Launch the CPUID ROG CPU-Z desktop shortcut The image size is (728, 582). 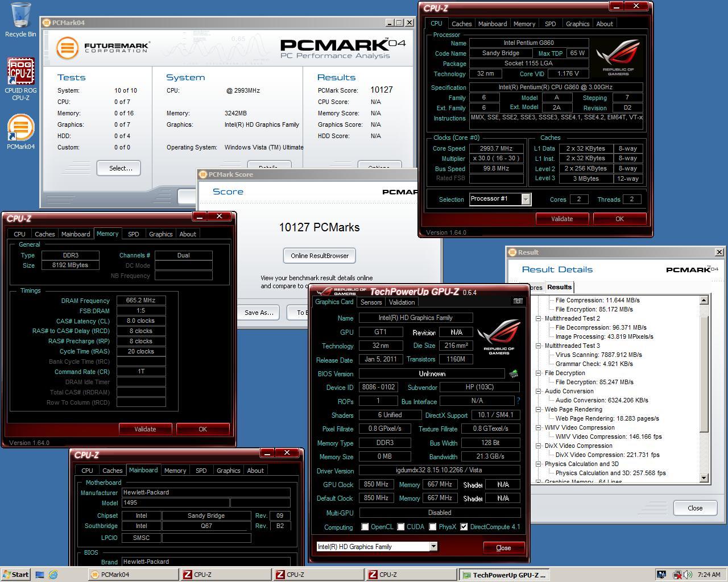[20, 78]
